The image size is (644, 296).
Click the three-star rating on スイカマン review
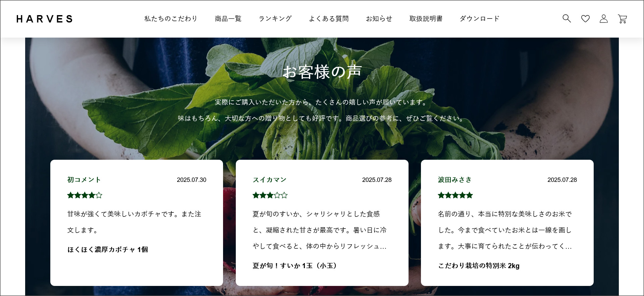[x=270, y=195]
